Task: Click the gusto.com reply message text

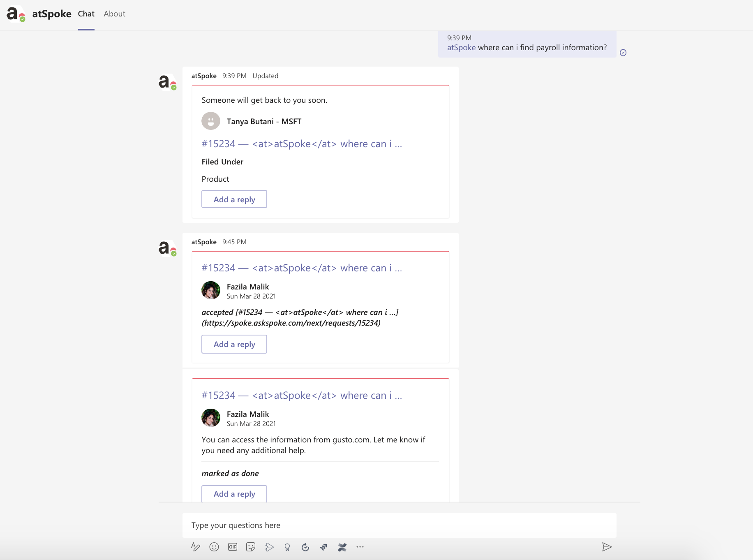Action: (x=313, y=445)
